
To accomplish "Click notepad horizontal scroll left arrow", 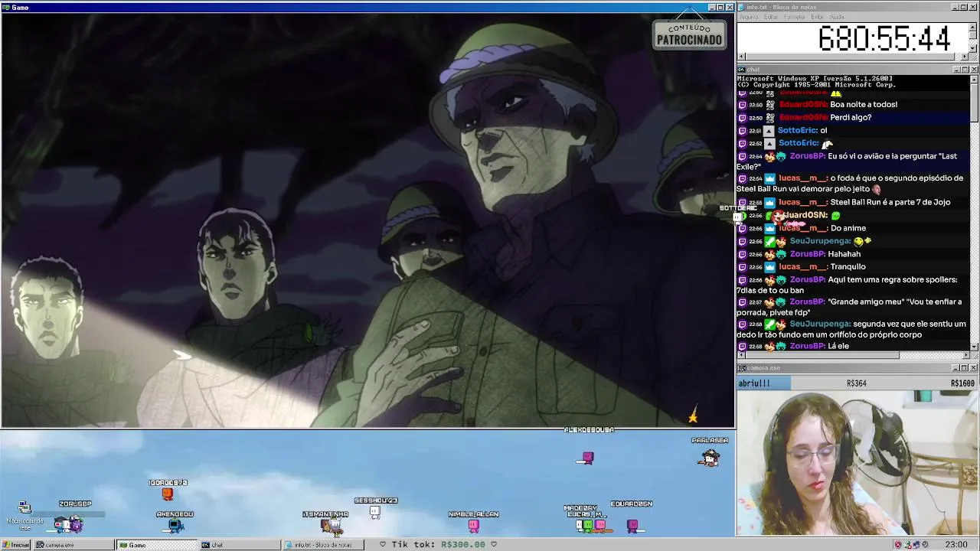I will point(741,56).
